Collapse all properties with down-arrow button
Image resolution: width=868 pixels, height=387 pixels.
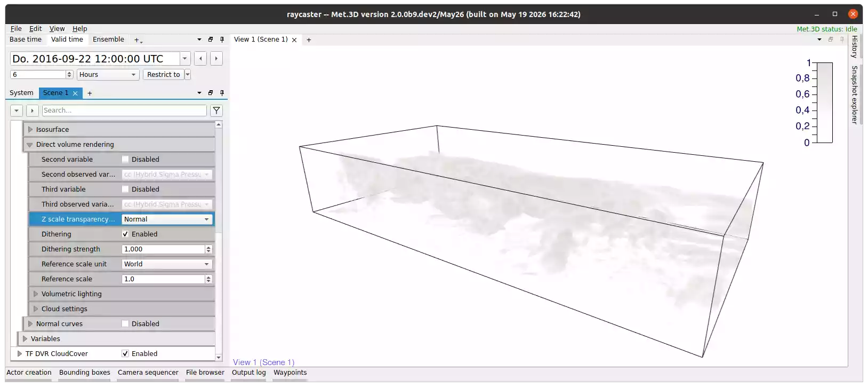(17, 110)
